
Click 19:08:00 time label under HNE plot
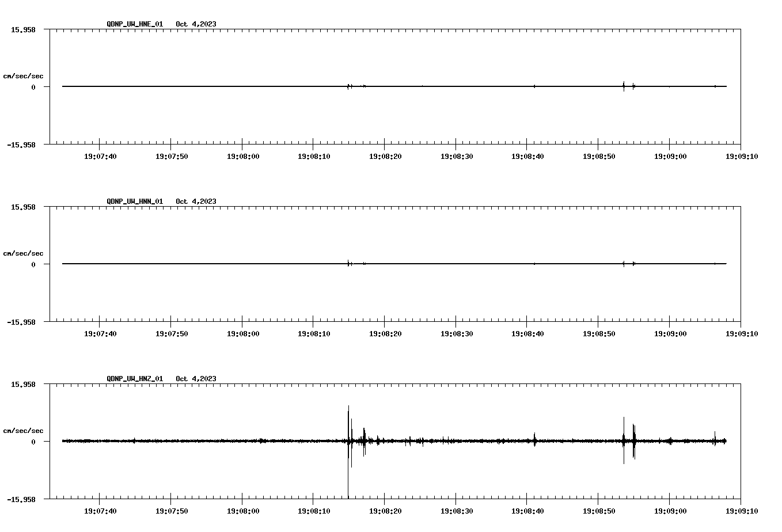(x=242, y=156)
